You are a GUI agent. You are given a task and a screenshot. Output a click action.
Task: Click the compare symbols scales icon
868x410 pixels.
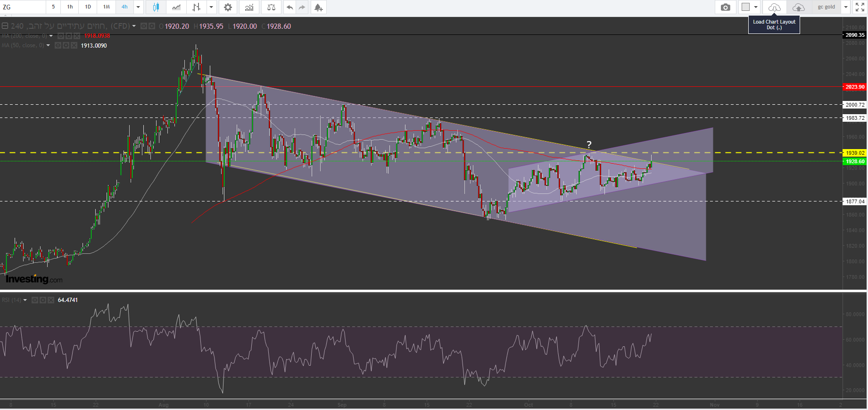point(271,7)
